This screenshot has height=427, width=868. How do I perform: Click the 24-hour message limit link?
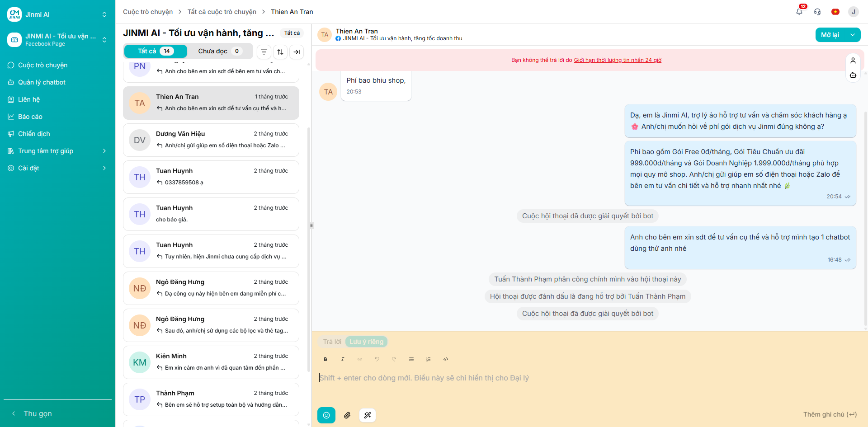(618, 60)
